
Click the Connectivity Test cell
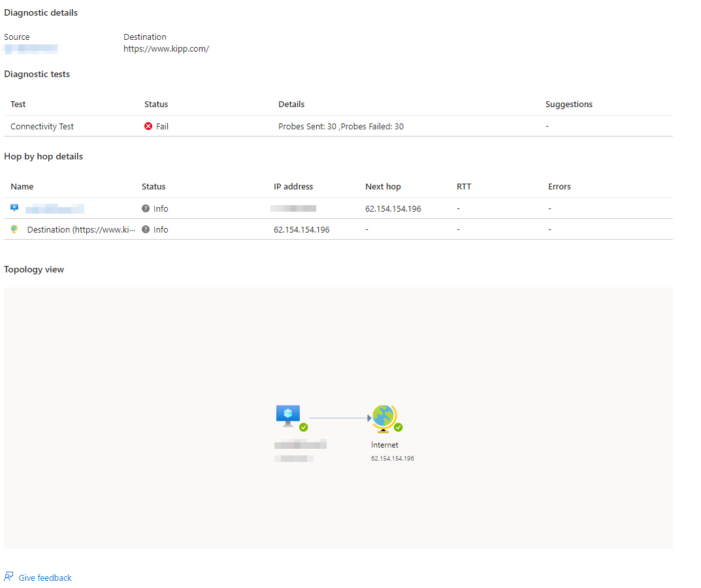42,127
